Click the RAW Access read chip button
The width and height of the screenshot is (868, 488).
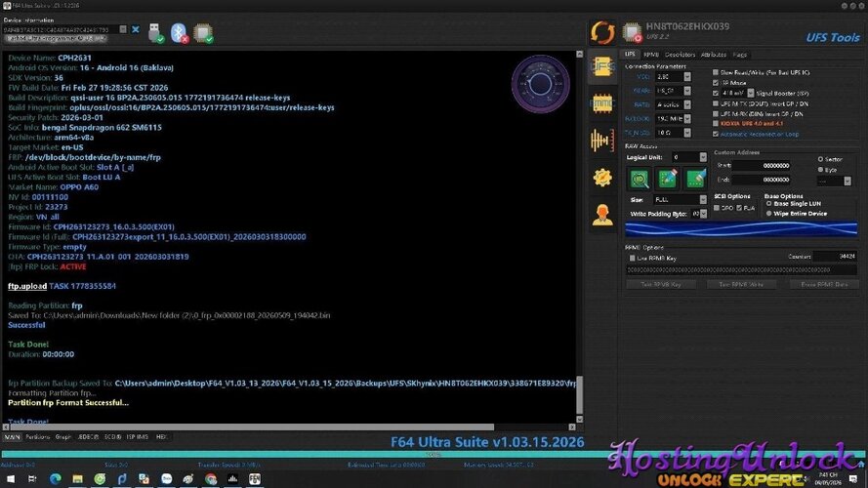coord(640,179)
